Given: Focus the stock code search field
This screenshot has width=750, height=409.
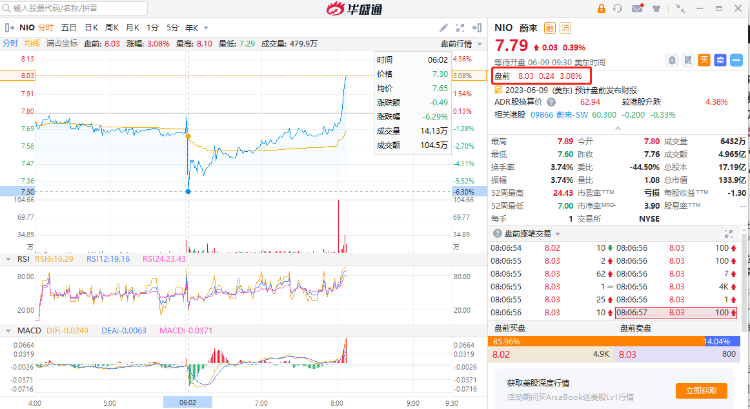Looking at the screenshot, I should click(x=74, y=8).
